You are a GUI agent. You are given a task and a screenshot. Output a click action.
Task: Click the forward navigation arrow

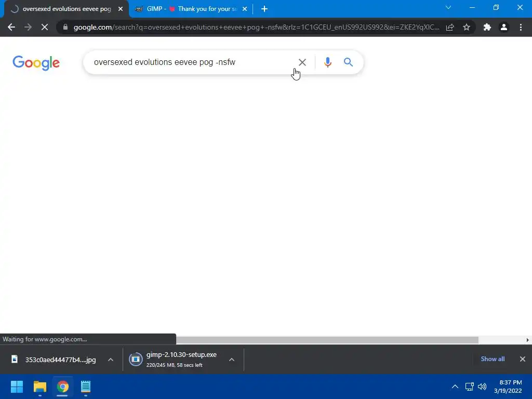[28, 27]
